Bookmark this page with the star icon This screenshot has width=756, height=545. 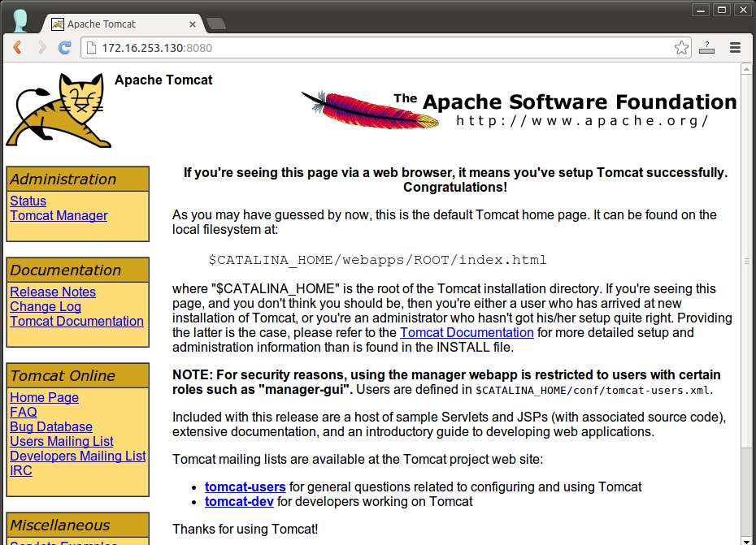681,48
